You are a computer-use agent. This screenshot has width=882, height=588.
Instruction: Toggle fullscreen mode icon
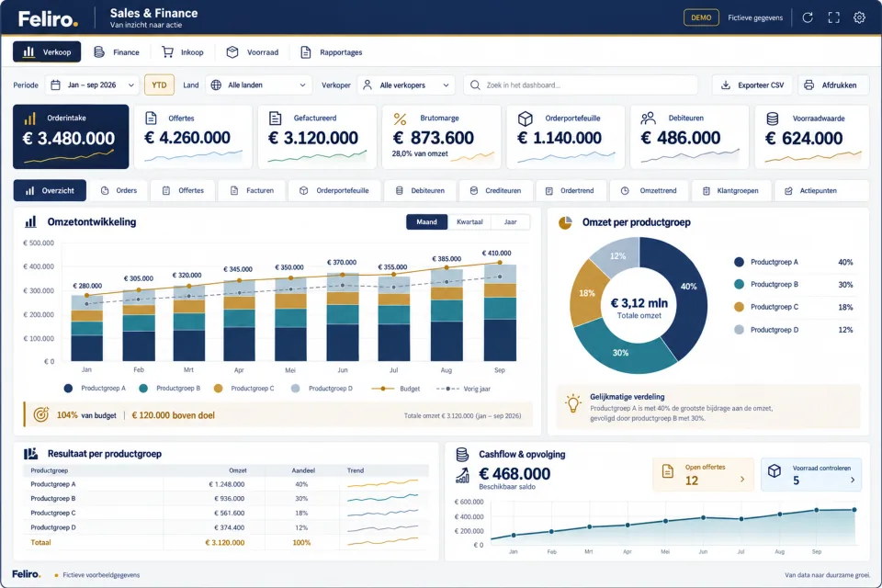coord(833,17)
